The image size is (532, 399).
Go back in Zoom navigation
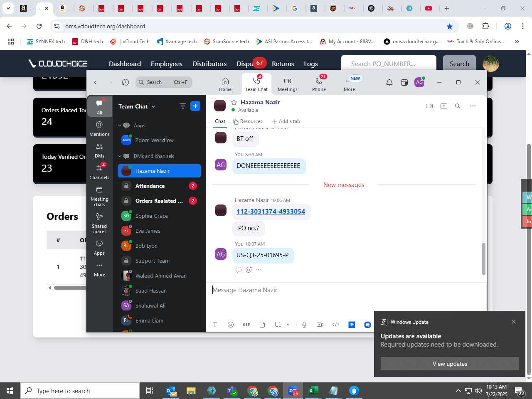[x=96, y=82]
